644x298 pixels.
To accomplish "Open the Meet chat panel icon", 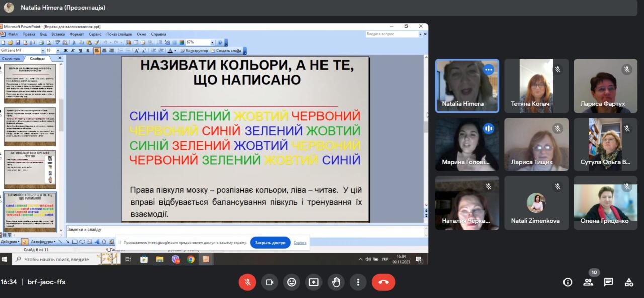I will click(608, 282).
